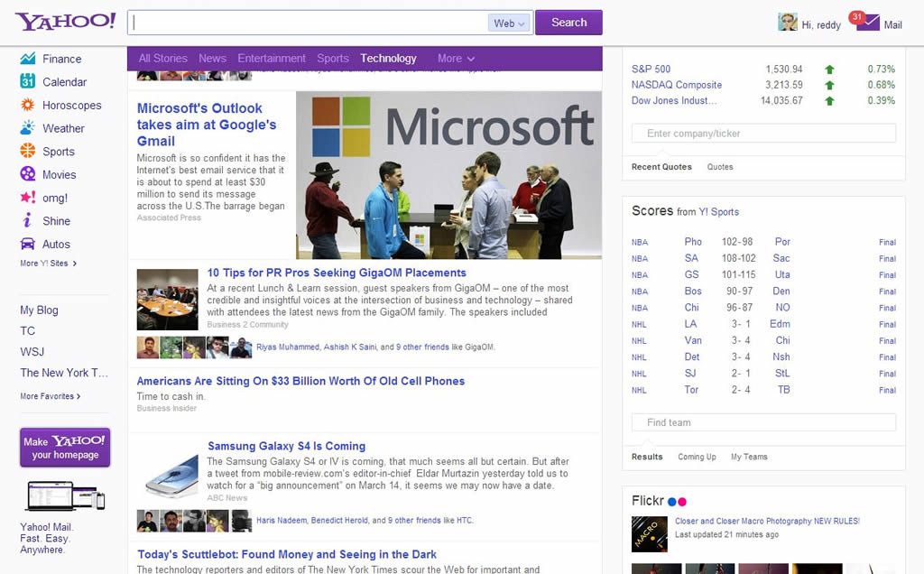This screenshot has width=924, height=574.
Task: Open The New York T… favorite
Action: [64, 373]
